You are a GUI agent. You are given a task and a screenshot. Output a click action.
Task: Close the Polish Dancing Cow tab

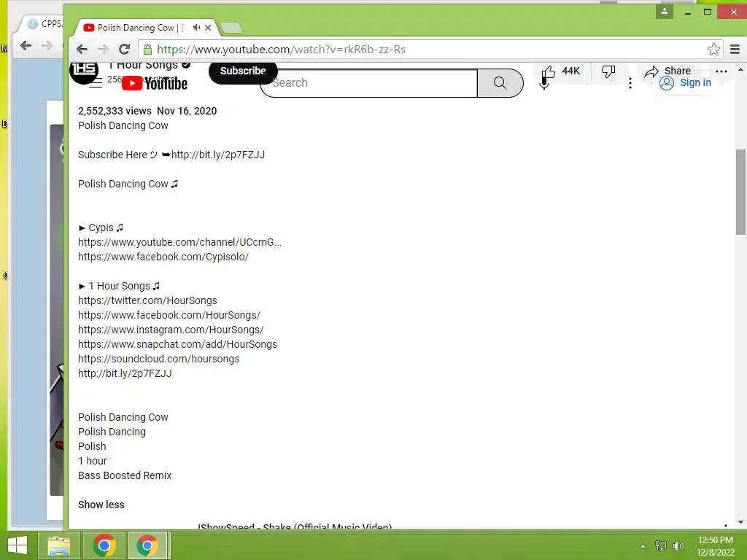click(208, 28)
